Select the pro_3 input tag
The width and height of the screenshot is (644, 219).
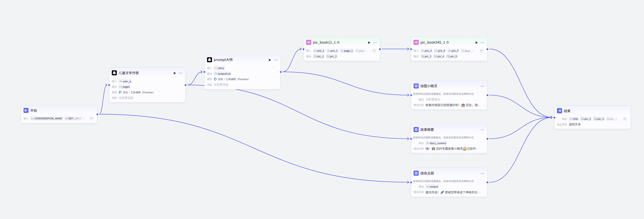pos(427,51)
